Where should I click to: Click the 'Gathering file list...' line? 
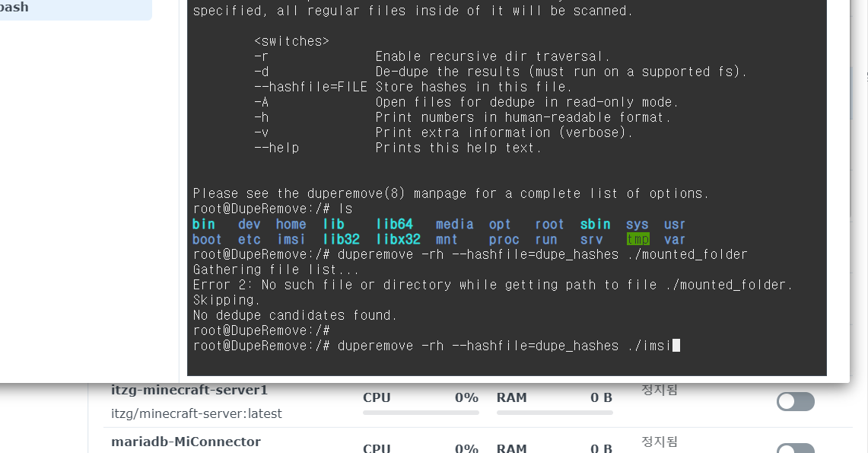click(275, 270)
